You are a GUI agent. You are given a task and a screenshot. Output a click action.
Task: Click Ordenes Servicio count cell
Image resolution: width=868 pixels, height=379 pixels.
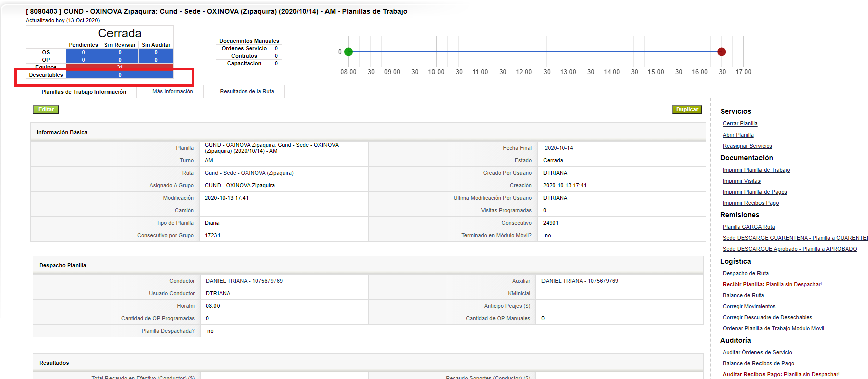pos(276,48)
